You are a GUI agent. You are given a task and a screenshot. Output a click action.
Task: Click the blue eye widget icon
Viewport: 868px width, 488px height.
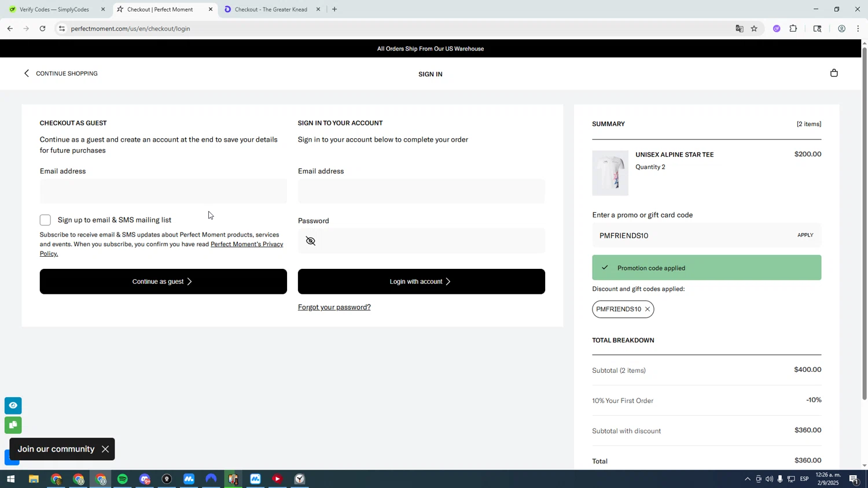(13, 405)
